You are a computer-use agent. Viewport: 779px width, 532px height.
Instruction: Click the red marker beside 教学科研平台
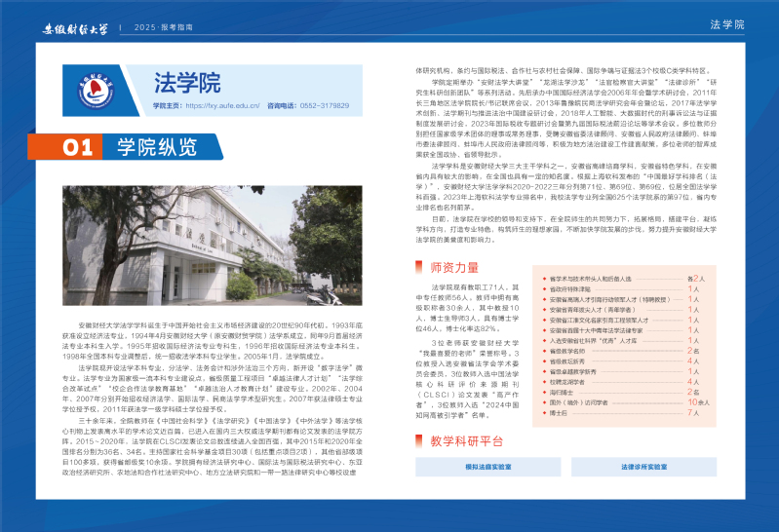tap(419, 440)
